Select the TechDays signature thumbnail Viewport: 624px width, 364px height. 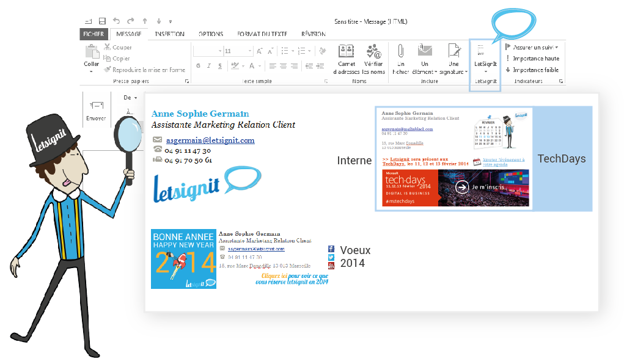454,159
